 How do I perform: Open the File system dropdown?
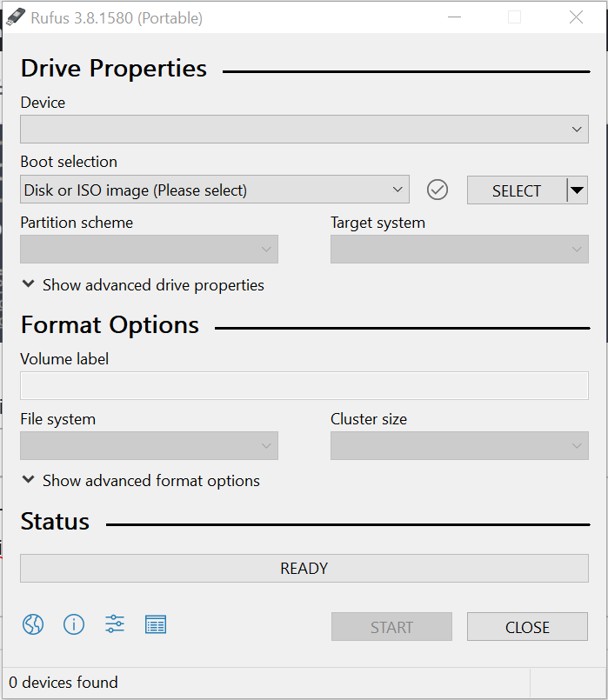pos(149,446)
